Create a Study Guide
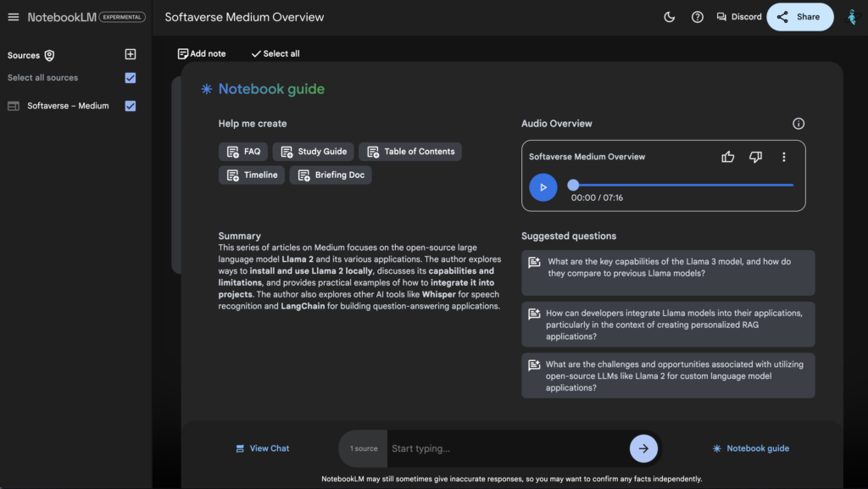The height and width of the screenshot is (489, 868). 314,152
